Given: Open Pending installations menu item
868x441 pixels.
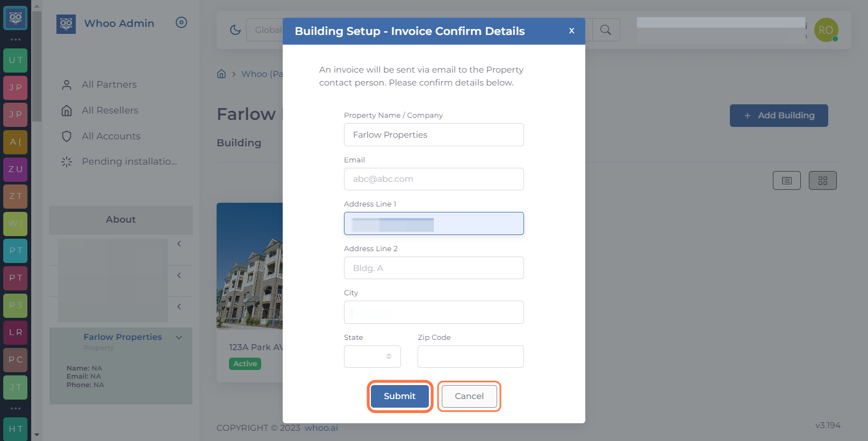Looking at the screenshot, I should coord(129,161).
